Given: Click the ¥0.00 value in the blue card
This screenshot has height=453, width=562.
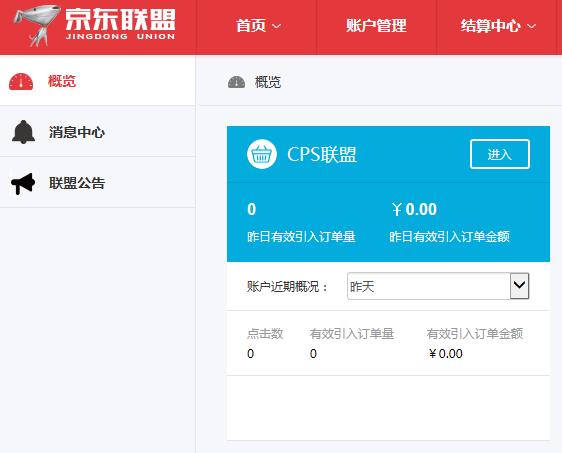Looking at the screenshot, I should click(414, 209).
